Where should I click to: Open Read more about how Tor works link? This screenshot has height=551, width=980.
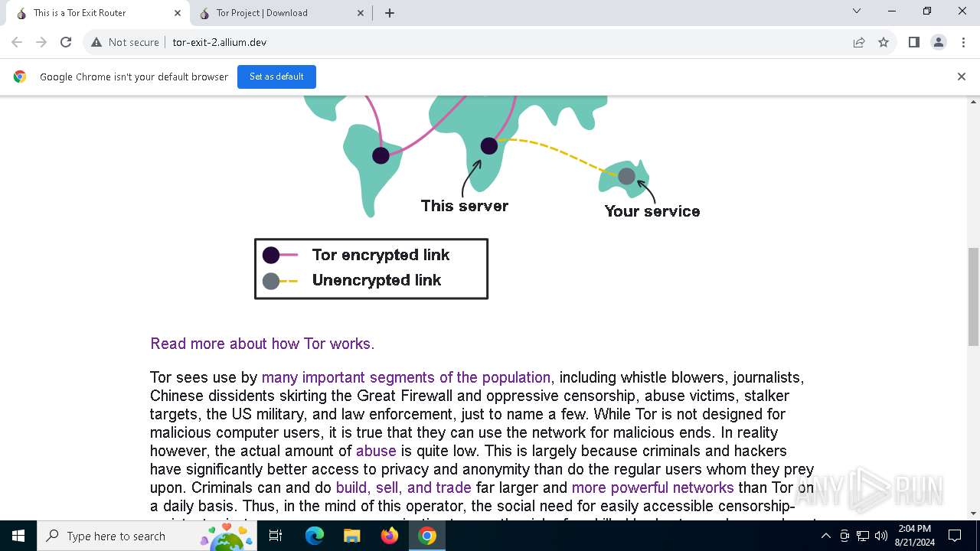(262, 344)
